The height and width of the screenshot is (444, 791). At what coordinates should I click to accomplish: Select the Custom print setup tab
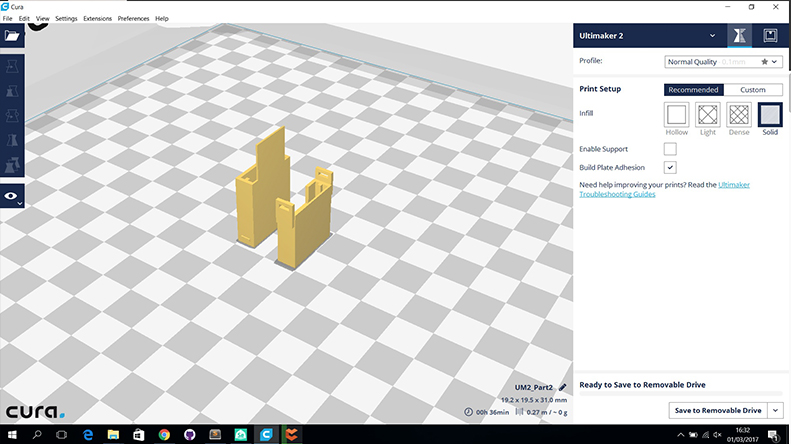(x=753, y=90)
